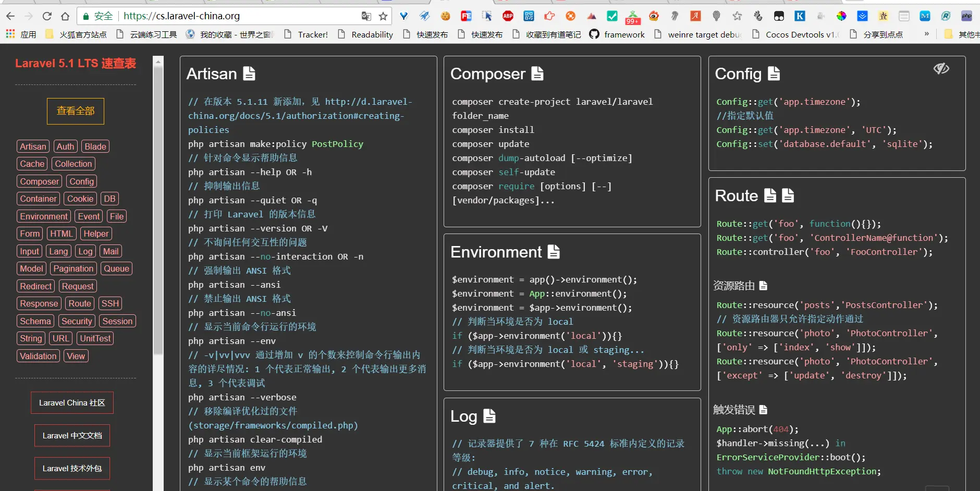The width and height of the screenshot is (980, 491).
Task: Go to the browser Home page icon
Action: point(65,16)
